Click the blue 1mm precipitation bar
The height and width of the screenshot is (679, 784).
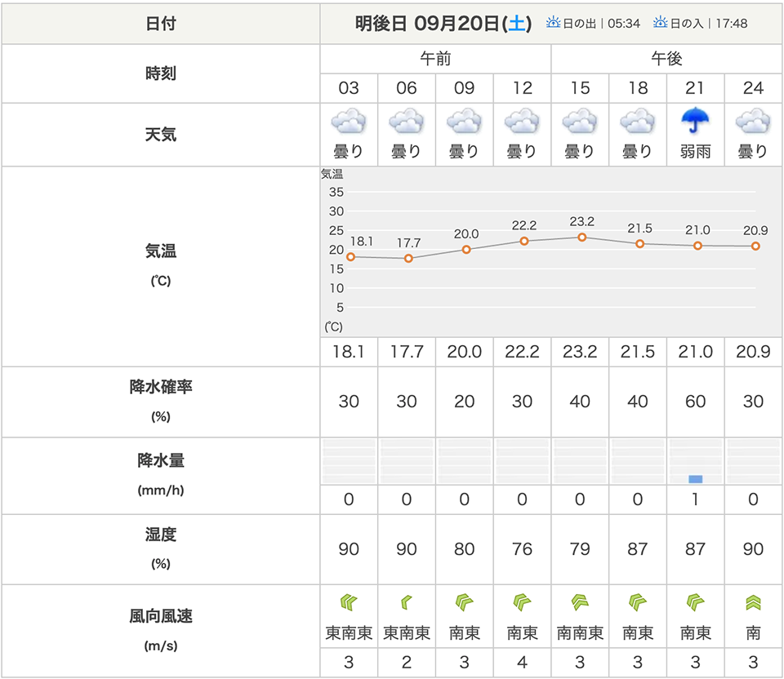pos(695,478)
